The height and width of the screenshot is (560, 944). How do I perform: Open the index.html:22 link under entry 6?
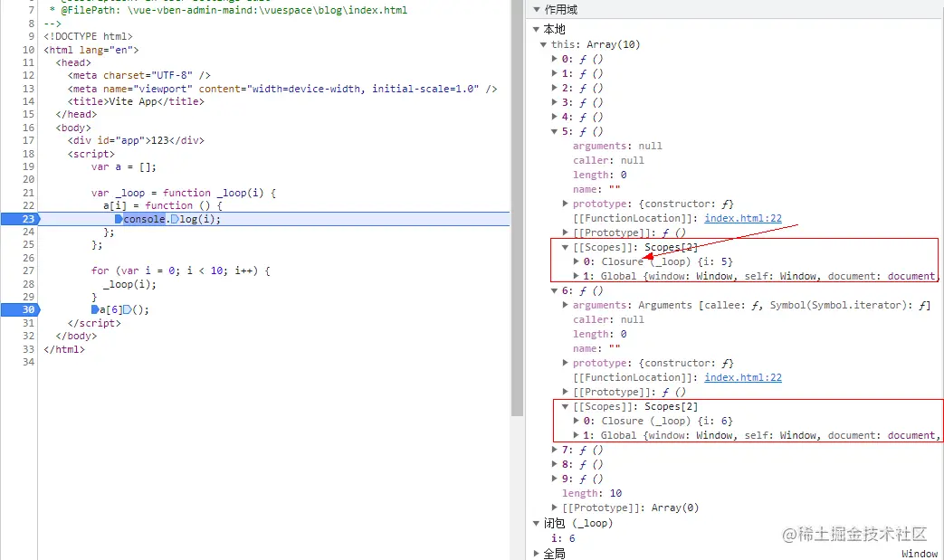743,377
